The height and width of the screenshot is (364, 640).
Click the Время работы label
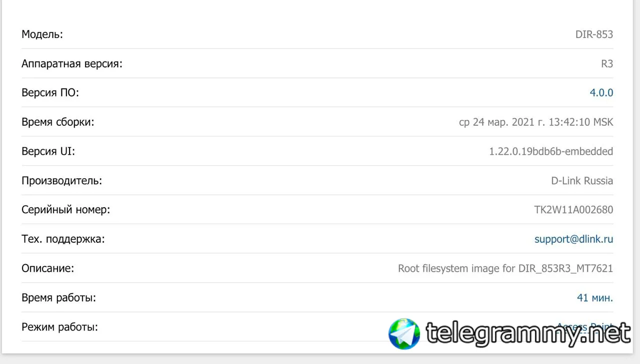[x=58, y=298]
